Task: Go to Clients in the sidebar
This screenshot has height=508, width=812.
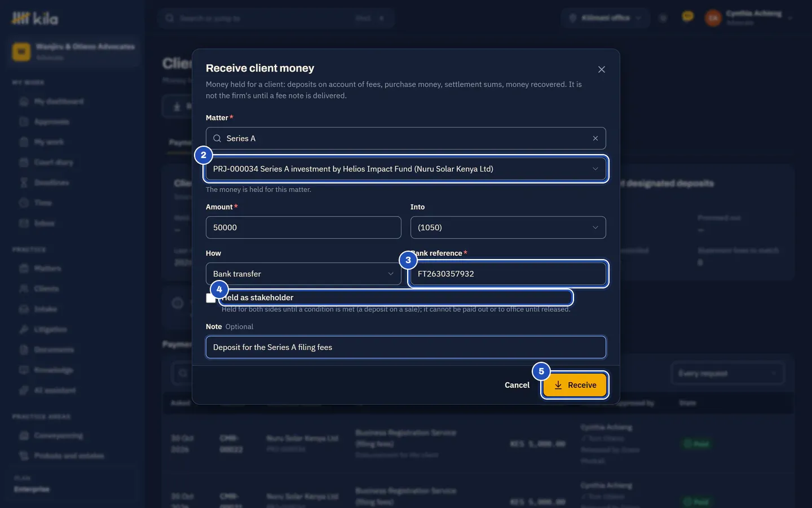Action: [46, 289]
